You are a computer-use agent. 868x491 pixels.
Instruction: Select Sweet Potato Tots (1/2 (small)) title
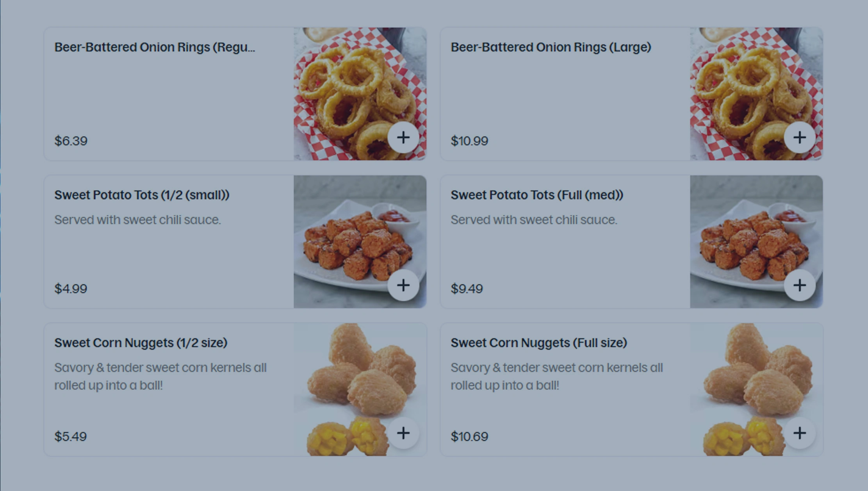point(142,195)
